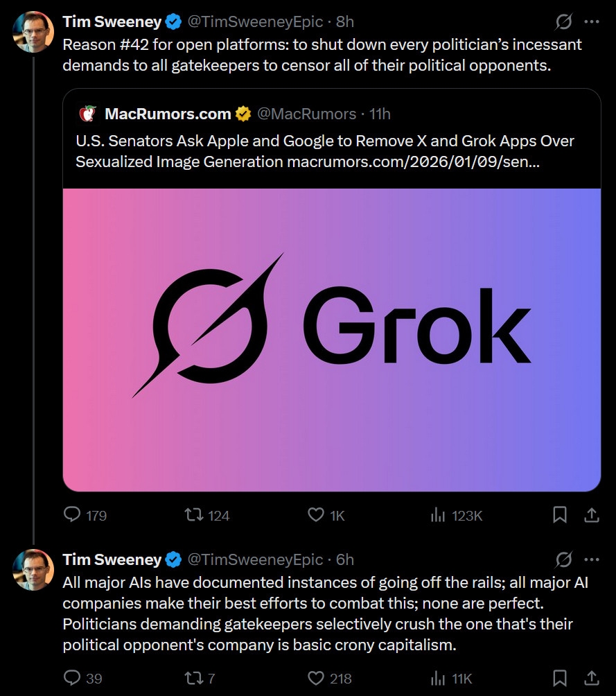Expand more options on the second post

click(x=591, y=559)
